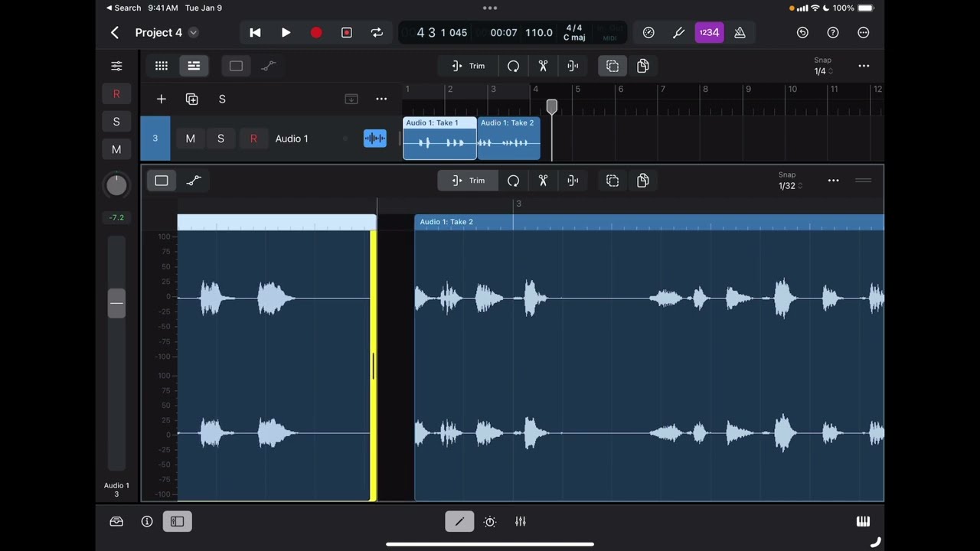
Task: Open the top-right More options menu
Action: [x=864, y=32]
